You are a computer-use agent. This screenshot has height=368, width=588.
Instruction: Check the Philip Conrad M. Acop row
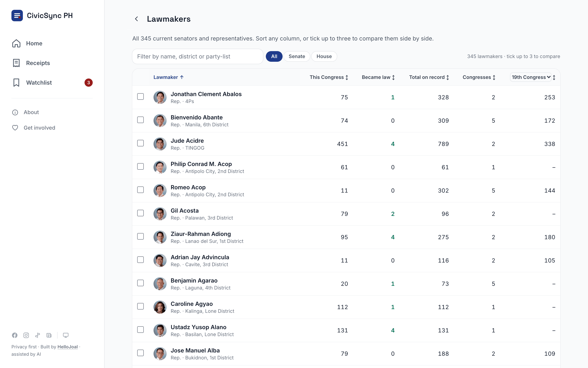coord(140,166)
